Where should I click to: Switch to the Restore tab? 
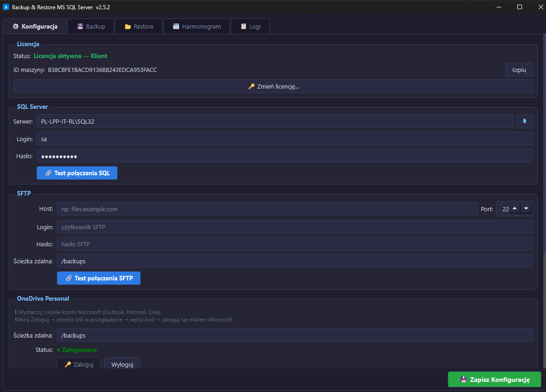coord(139,26)
